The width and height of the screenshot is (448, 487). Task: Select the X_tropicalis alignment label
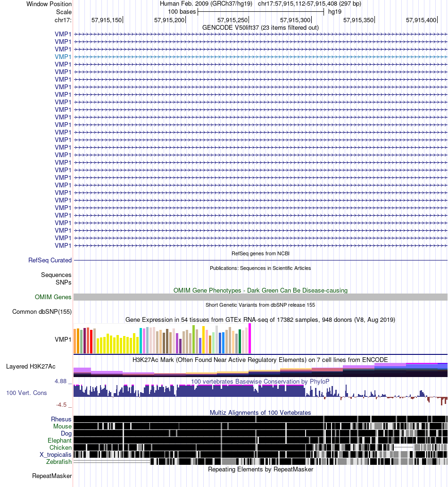click(56, 455)
